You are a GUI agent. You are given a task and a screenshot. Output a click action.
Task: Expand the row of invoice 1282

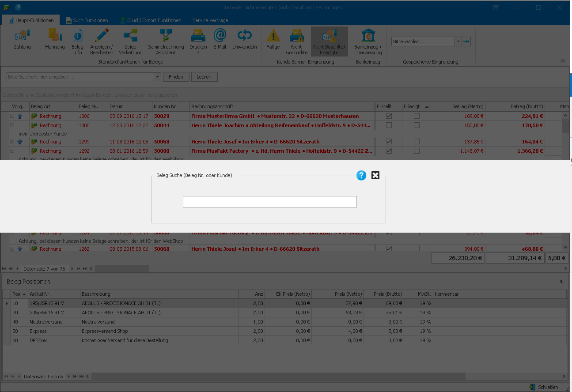point(12,249)
